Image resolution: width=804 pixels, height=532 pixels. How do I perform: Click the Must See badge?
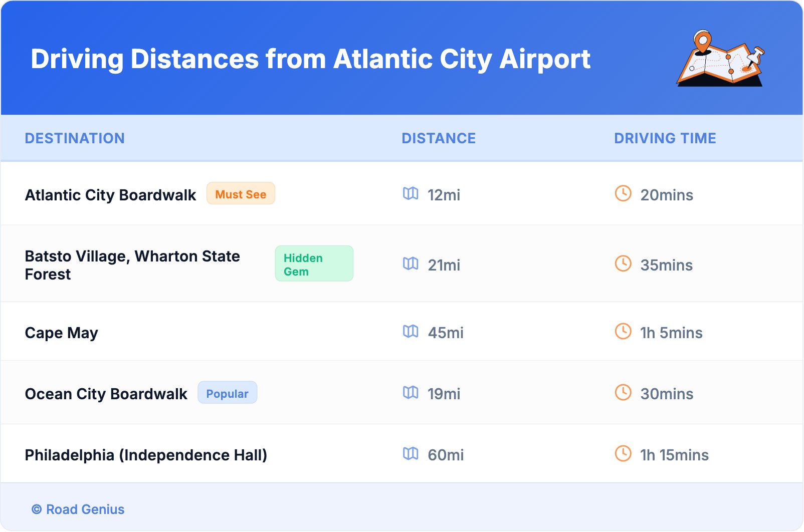(x=241, y=194)
